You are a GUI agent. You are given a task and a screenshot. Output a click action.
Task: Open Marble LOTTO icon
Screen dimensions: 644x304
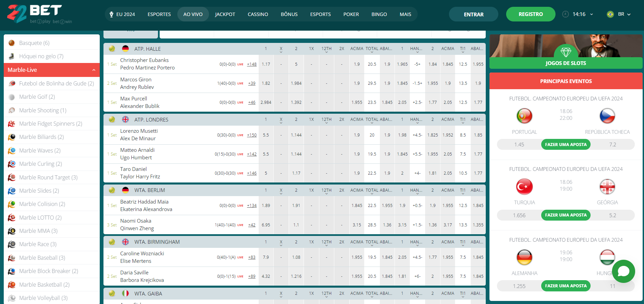tap(12, 218)
